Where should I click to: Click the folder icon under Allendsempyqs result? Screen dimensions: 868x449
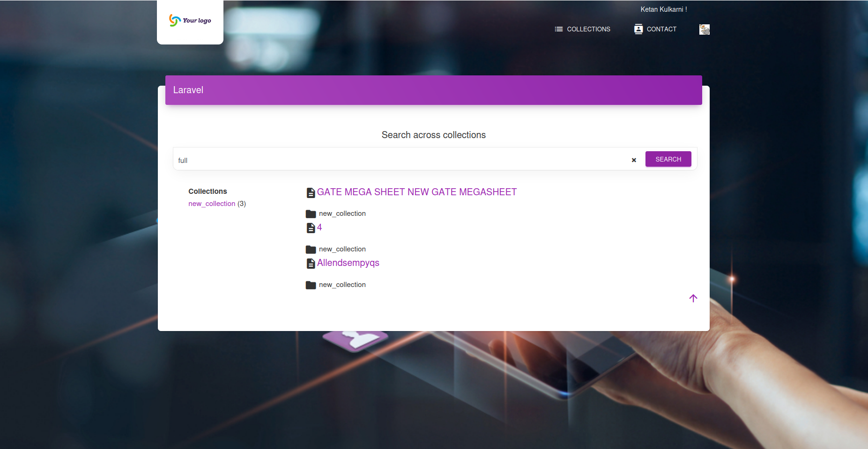pyautogui.click(x=311, y=285)
